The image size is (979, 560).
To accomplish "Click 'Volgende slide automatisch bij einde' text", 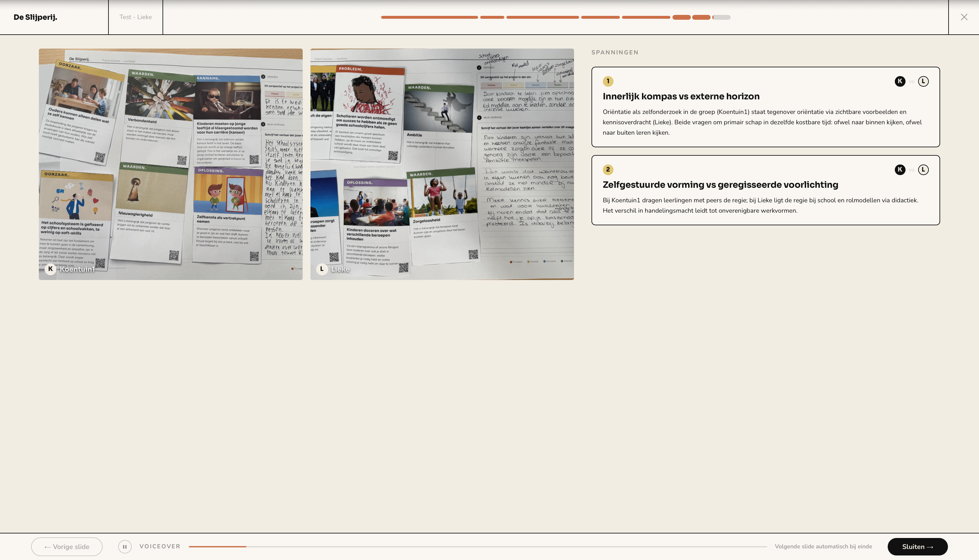I will click(x=823, y=546).
